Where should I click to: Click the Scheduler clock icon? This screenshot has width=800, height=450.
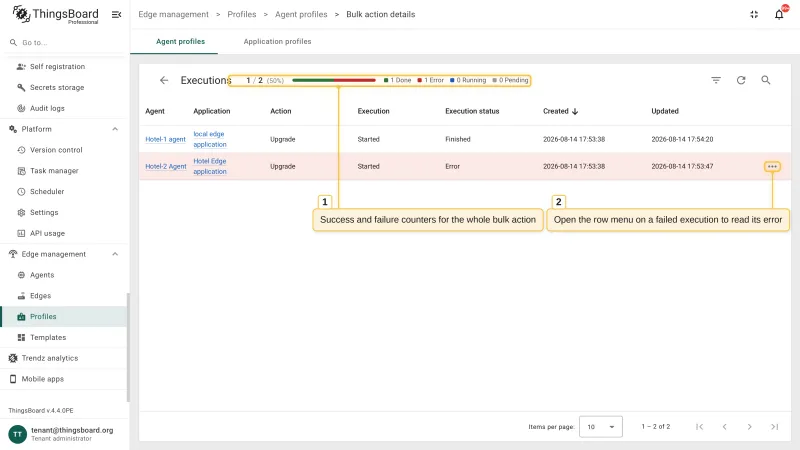click(21, 192)
